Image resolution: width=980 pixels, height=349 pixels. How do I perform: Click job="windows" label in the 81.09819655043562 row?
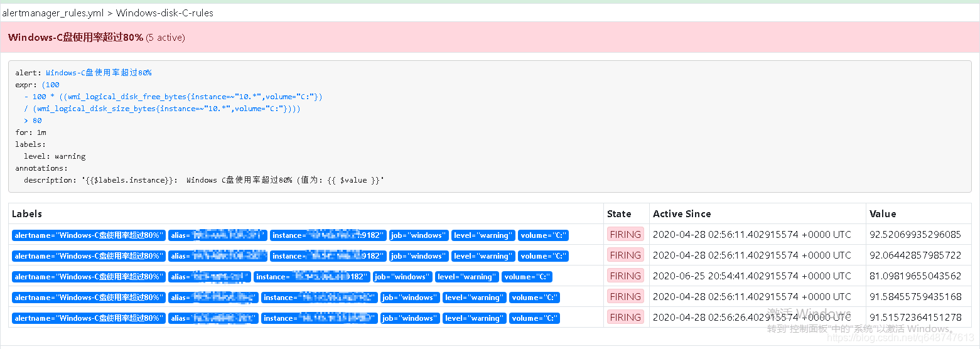pos(402,277)
